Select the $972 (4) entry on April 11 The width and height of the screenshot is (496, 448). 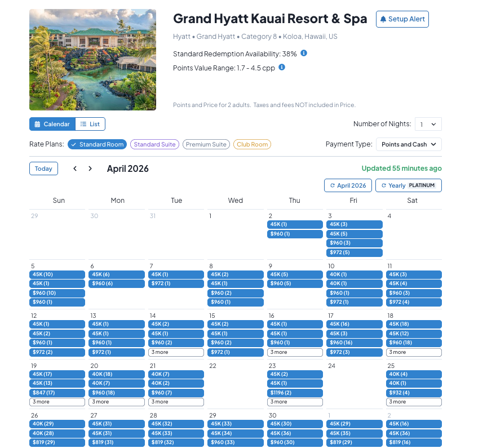pos(414,302)
